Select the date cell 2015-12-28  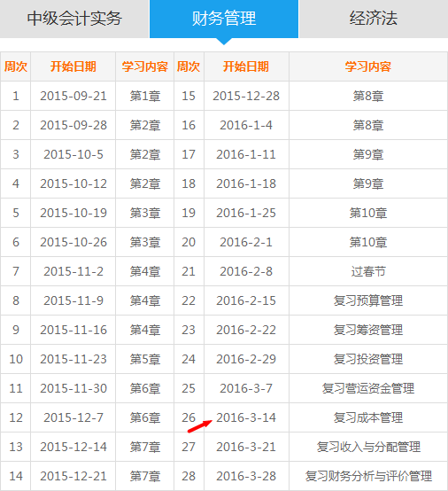tap(246, 96)
